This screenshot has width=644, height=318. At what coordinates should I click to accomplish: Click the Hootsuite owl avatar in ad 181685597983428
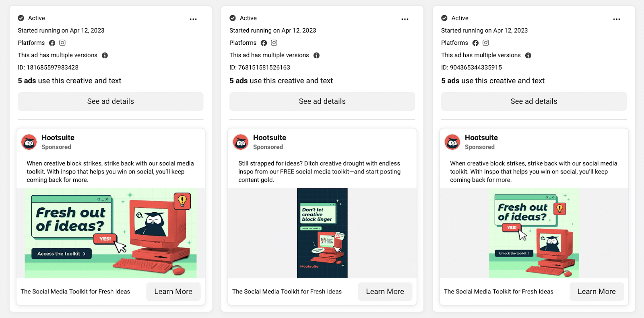click(x=29, y=142)
